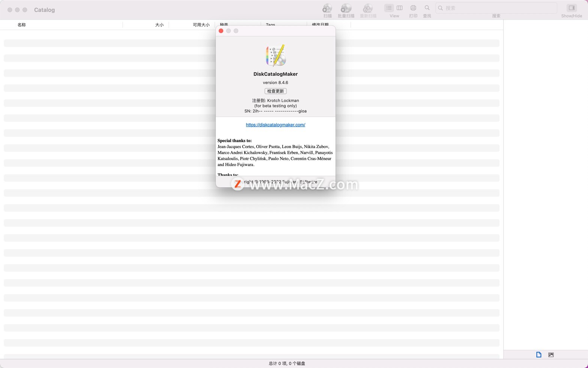The image size is (588, 368).
Task: Click the serial number line starting "SN:"
Action: 276,111
